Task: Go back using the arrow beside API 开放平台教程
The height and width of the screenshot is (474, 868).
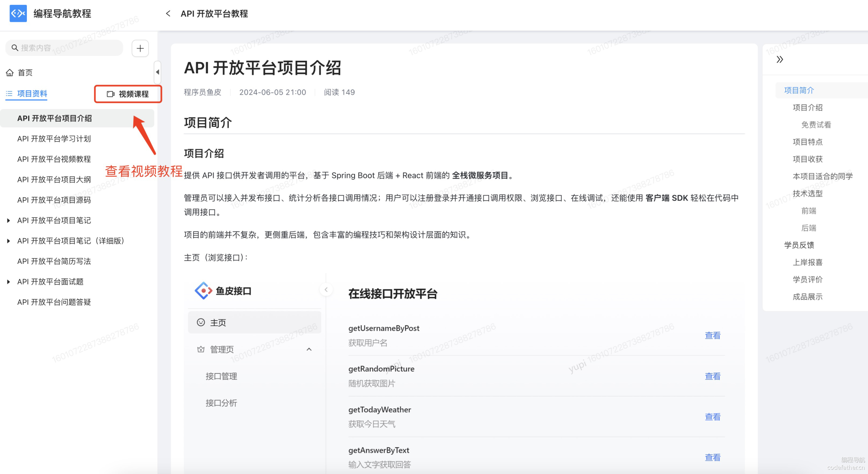Action: point(168,13)
